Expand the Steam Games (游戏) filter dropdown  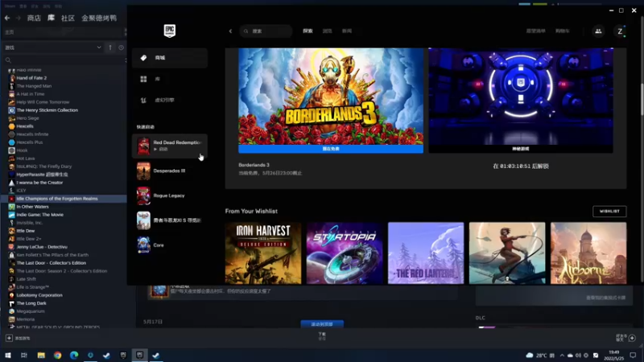[52, 47]
